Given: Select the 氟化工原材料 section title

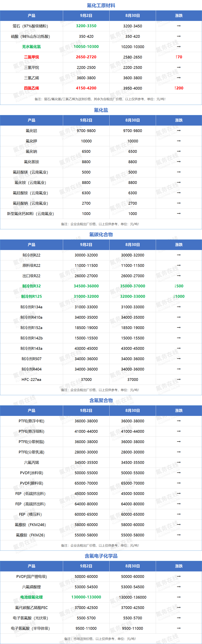Looking at the screenshot, I should [x=101, y=5].
